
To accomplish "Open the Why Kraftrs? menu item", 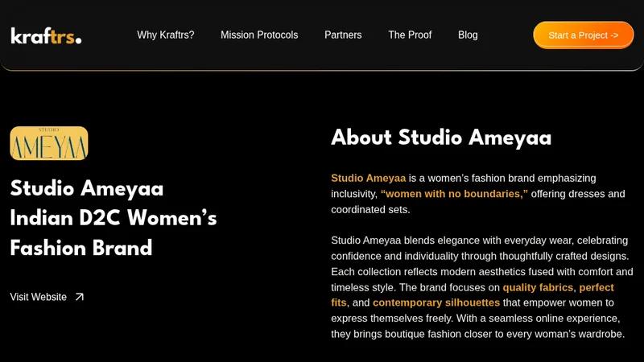I will click(x=166, y=35).
